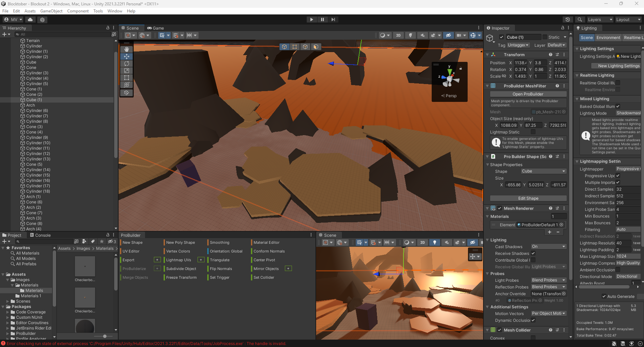This screenshot has width=644, height=347.
Task: Toggle 2D view in main Scene toolbar
Action: (398, 35)
